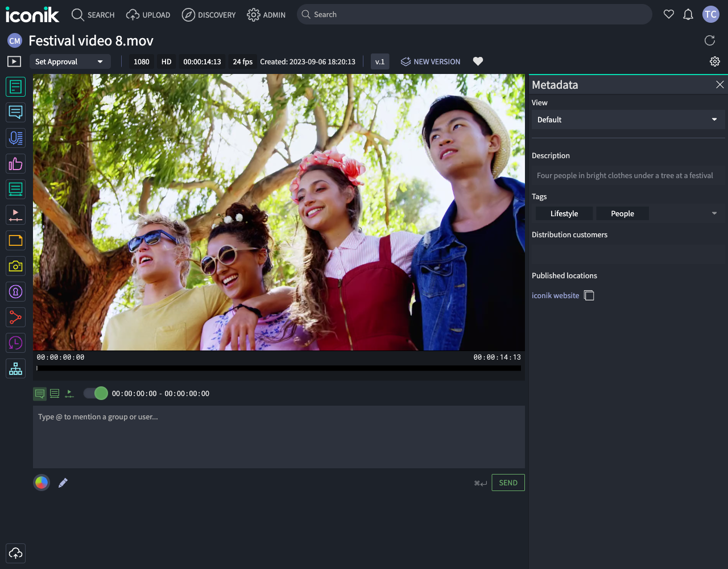Click the comment text field
This screenshot has width=728, height=569.
pos(279,437)
